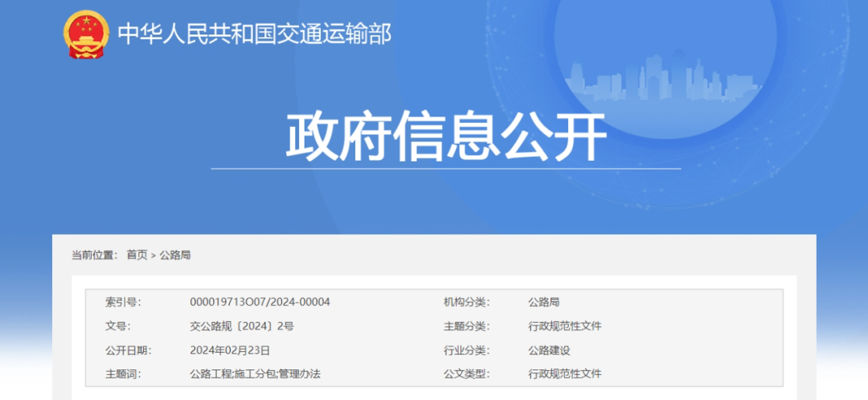Click the 文号 field label
This screenshot has width=868, height=400.
click(x=117, y=326)
